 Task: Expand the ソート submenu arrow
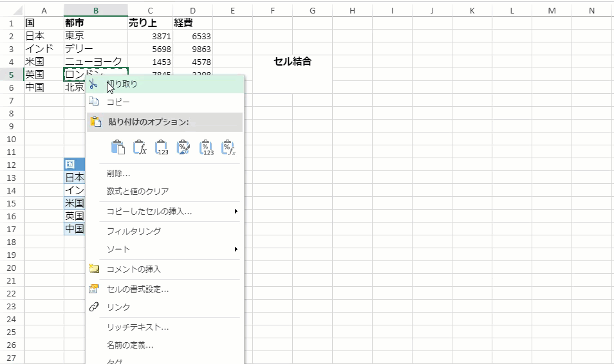236,249
